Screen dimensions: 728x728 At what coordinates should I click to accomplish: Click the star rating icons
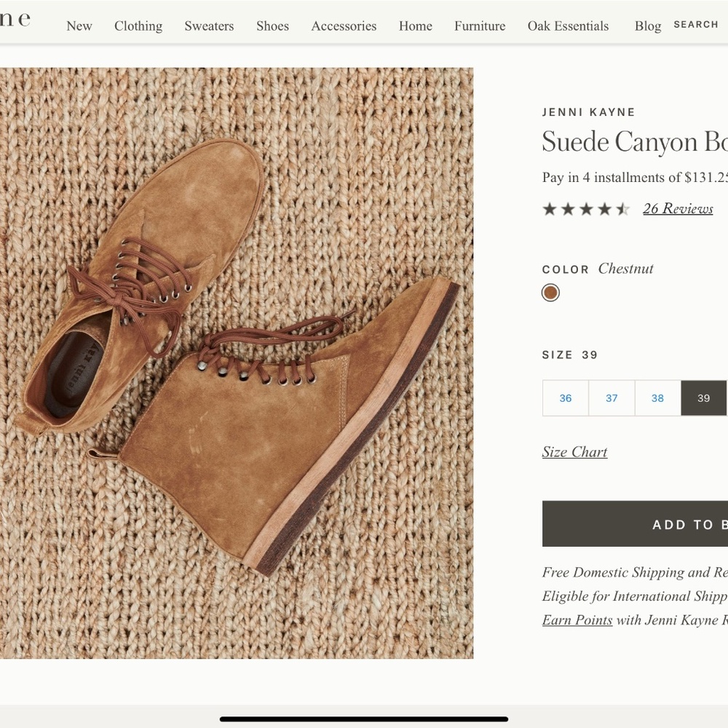[586, 209]
